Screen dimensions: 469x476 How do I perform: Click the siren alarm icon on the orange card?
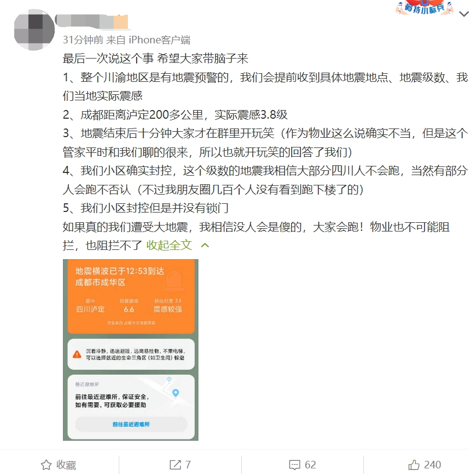174,279
